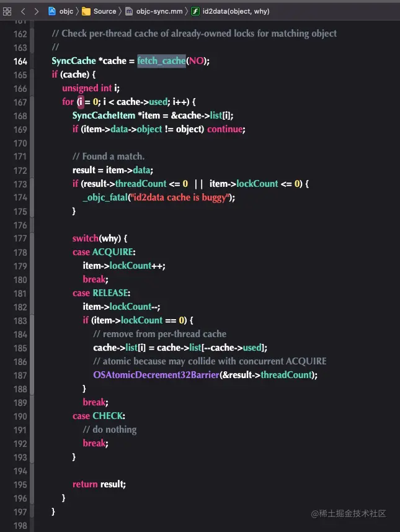Click the 'case ACQUIRE:' label
This screenshot has height=532, width=400.
(x=104, y=252)
